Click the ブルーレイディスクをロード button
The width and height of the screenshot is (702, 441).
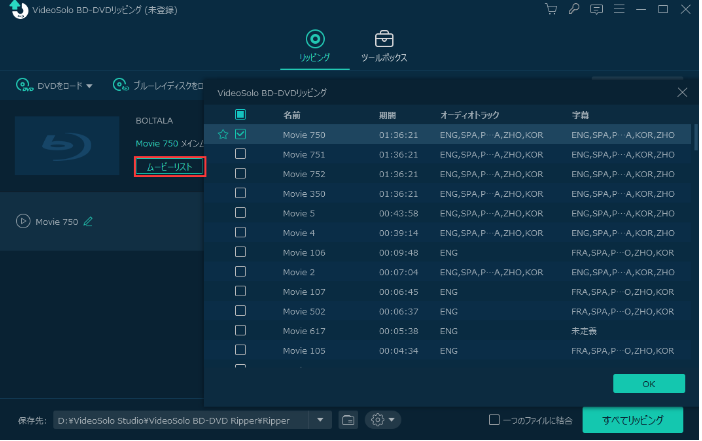(x=158, y=85)
